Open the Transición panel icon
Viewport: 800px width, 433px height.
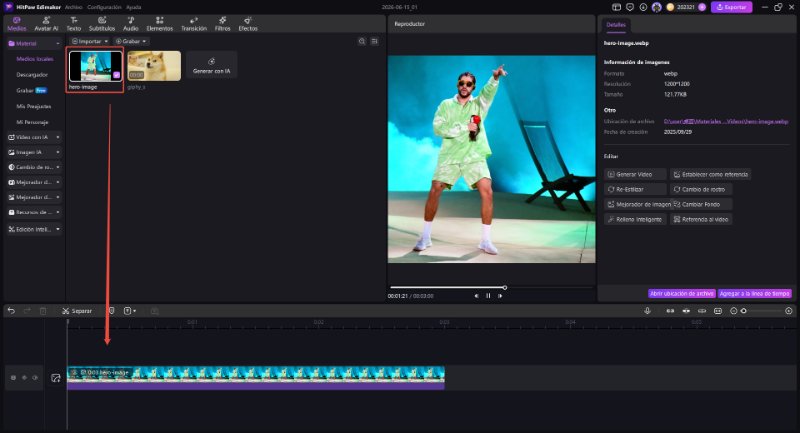tap(194, 23)
